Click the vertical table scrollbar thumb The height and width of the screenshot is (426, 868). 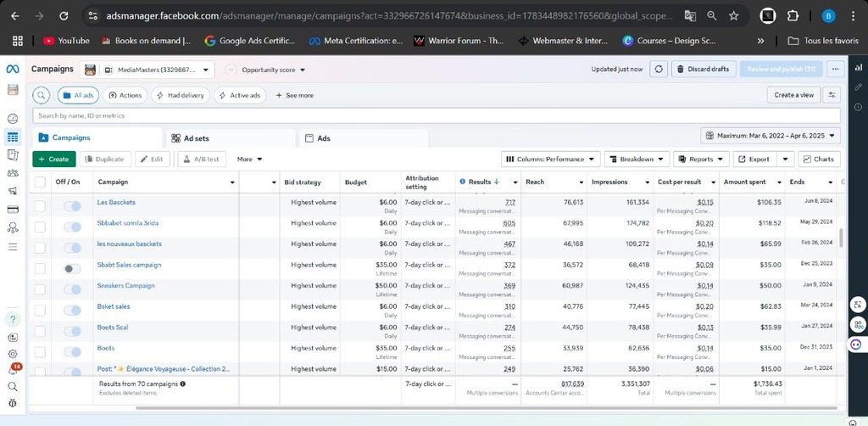pos(842,238)
